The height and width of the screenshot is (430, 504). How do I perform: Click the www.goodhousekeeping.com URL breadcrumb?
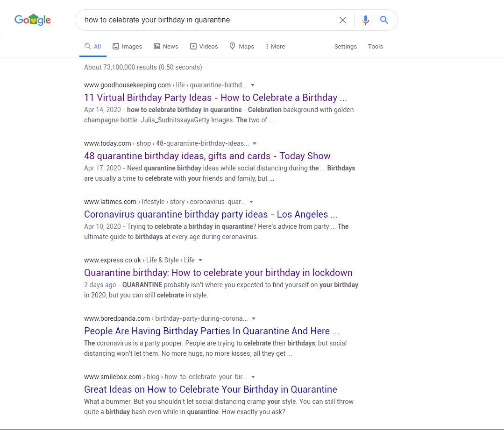tap(165, 85)
